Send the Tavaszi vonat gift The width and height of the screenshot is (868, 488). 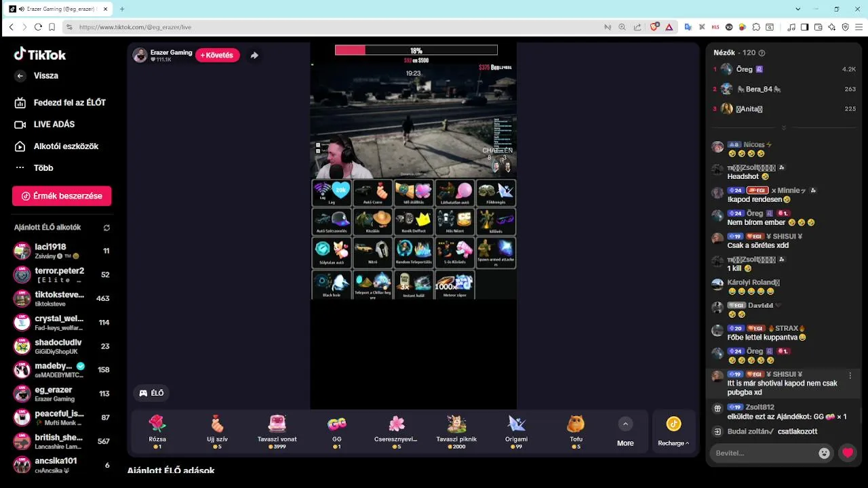click(x=277, y=432)
